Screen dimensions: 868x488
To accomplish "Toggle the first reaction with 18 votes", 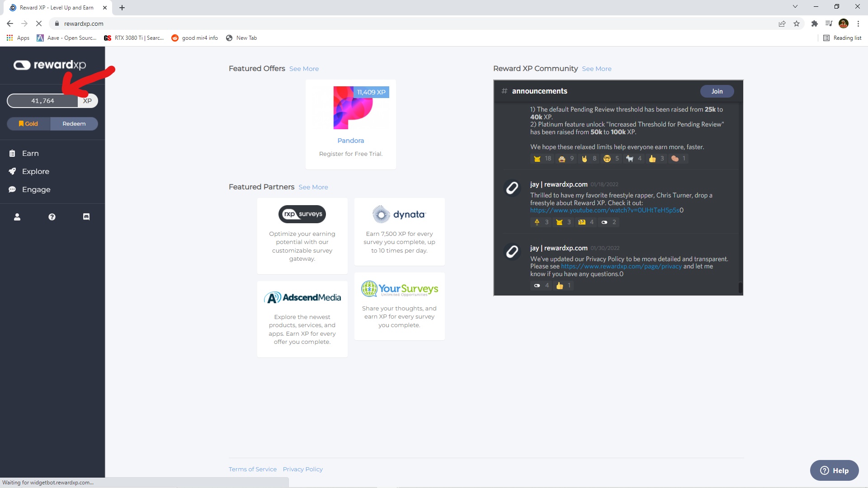I will 542,159.
